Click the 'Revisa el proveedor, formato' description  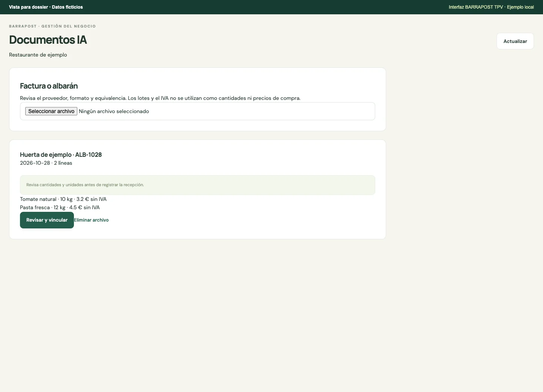coord(160,98)
